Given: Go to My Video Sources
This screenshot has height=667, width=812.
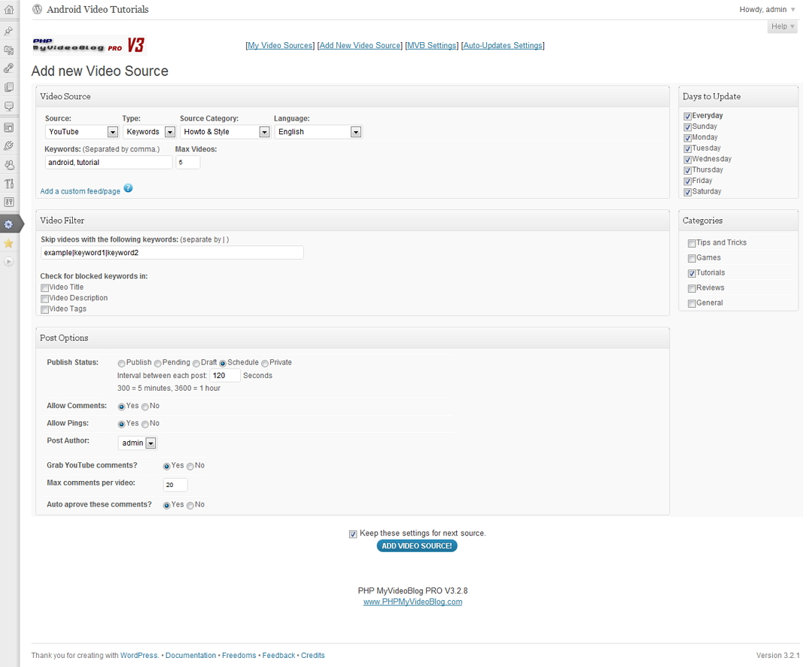Looking at the screenshot, I should click(x=280, y=46).
